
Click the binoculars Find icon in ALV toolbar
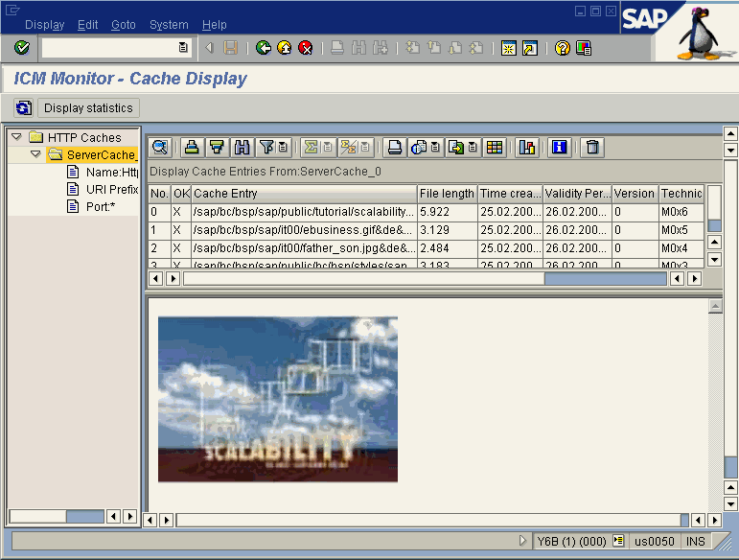tap(242, 147)
